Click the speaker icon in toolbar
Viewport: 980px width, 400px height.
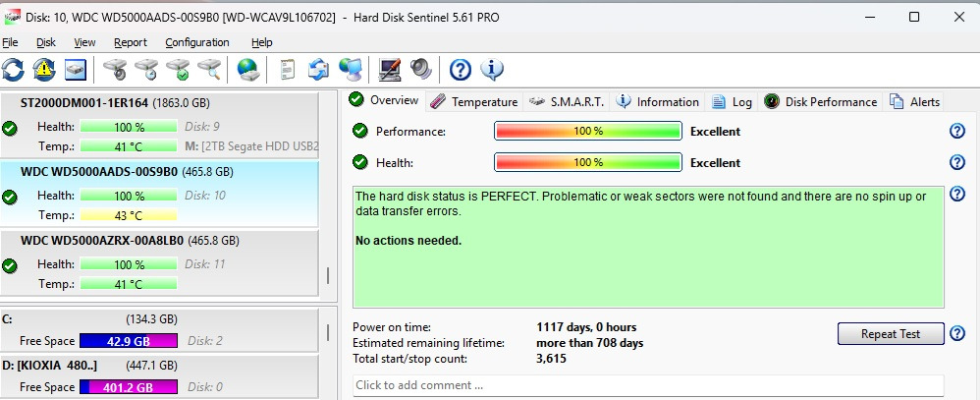(420, 70)
